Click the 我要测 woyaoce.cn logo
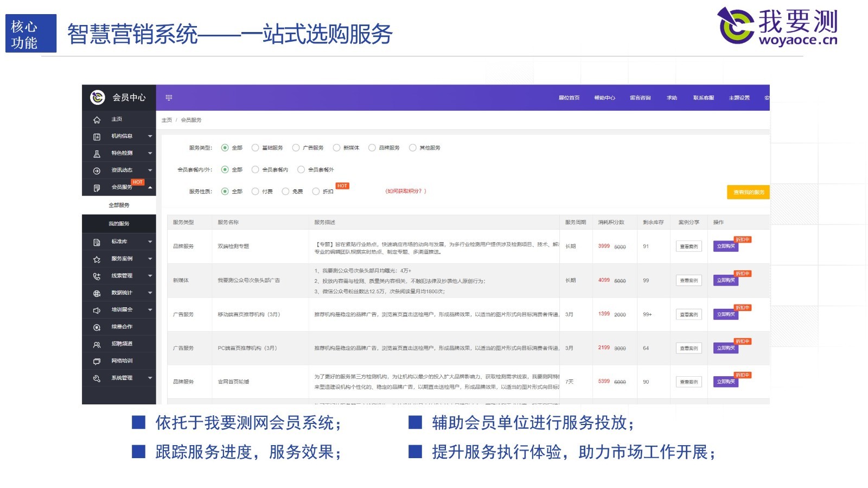Viewport: 868px width, 488px height. [777, 26]
